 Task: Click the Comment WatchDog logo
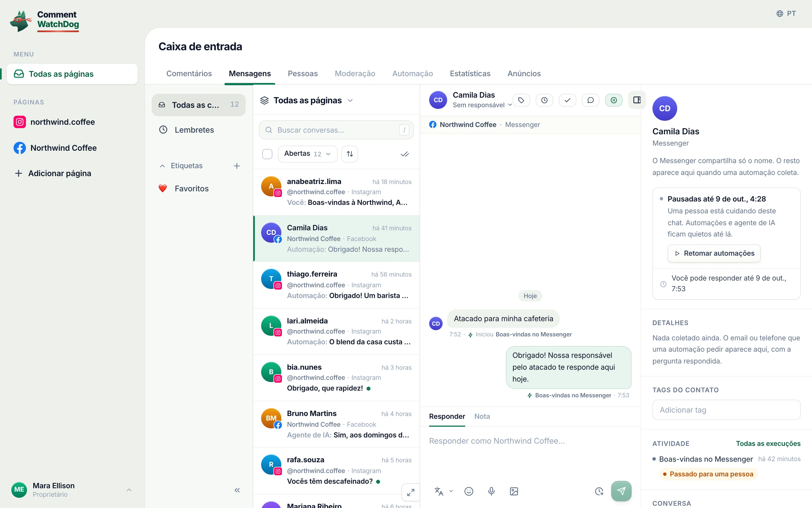pyautogui.click(x=45, y=21)
